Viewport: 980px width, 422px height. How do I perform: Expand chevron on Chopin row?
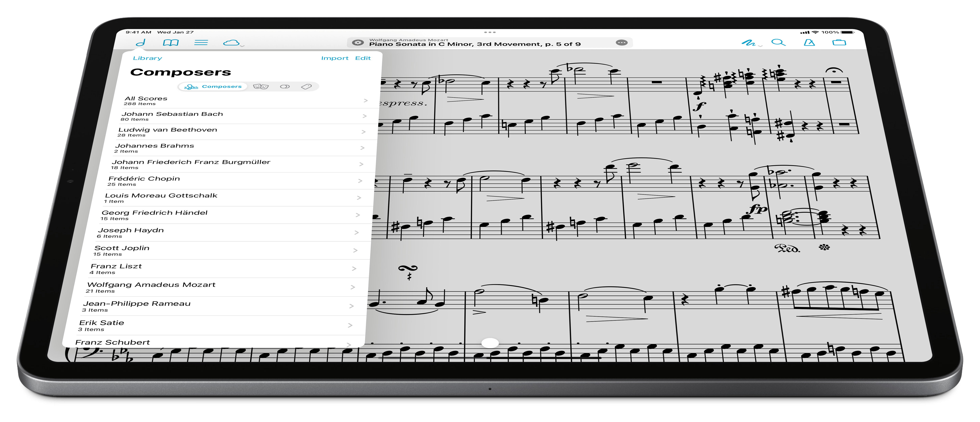tap(360, 181)
